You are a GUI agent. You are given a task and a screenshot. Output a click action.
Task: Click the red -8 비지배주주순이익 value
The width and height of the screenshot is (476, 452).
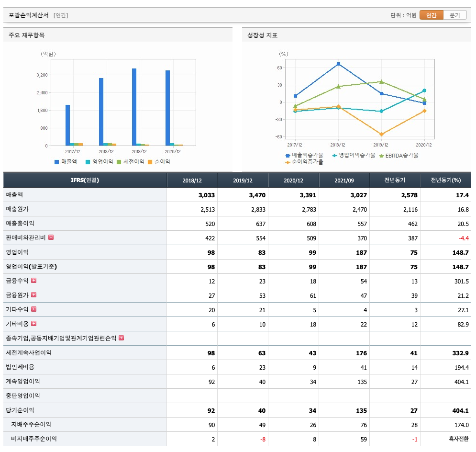pyautogui.click(x=263, y=439)
